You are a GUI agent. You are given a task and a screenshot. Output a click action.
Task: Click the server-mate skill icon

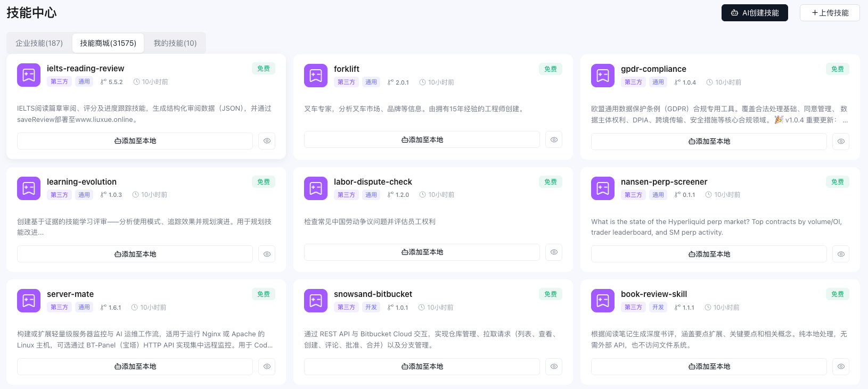point(29,301)
